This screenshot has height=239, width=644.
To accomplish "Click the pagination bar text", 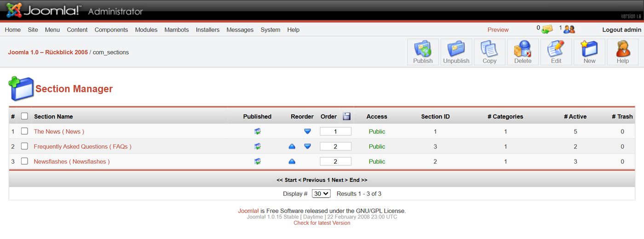I will [322, 180].
